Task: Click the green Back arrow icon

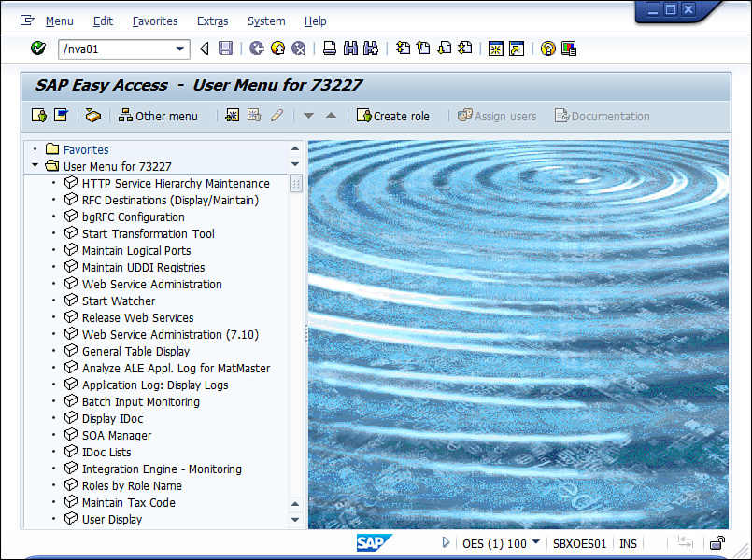Action: coord(257,49)
